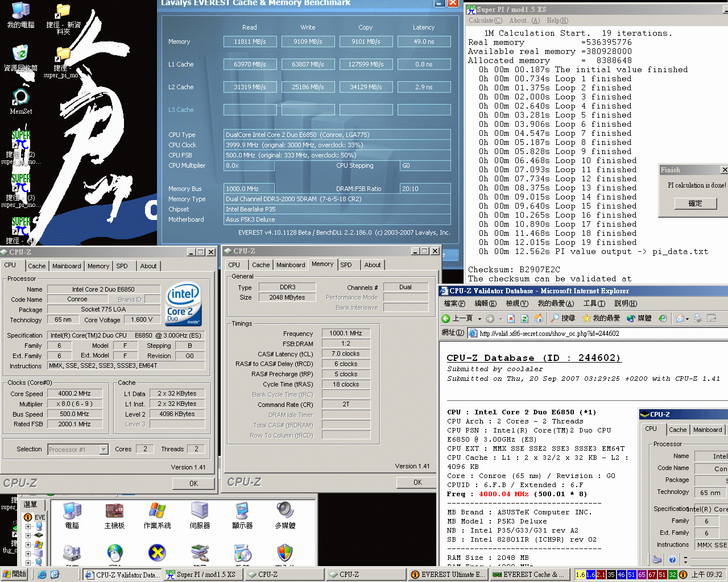This screenshot has width=728, height=582.
Task: Open the Mail dropdown arrow in IE toolbar
Action: click(x=687, y=319)
